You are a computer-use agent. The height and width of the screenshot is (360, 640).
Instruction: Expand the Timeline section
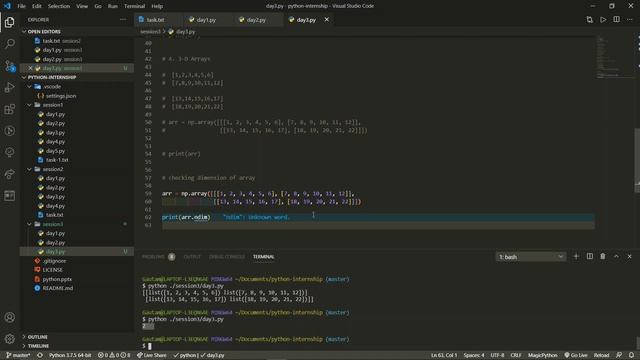coord(78,346)
